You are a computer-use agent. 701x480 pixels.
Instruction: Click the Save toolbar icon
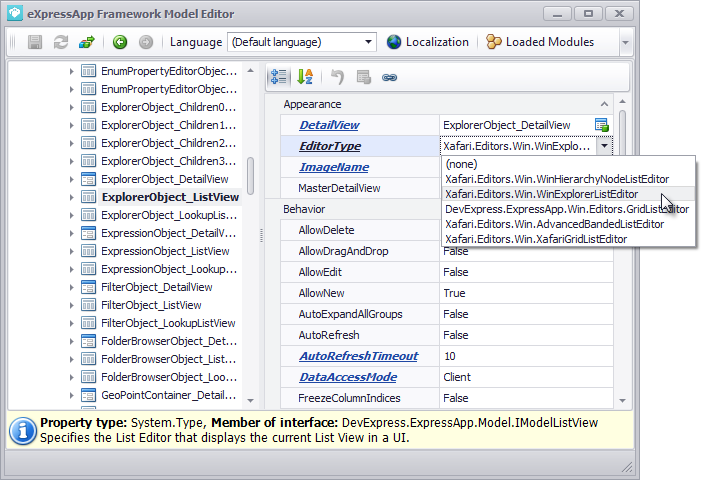tap(35, 42)
